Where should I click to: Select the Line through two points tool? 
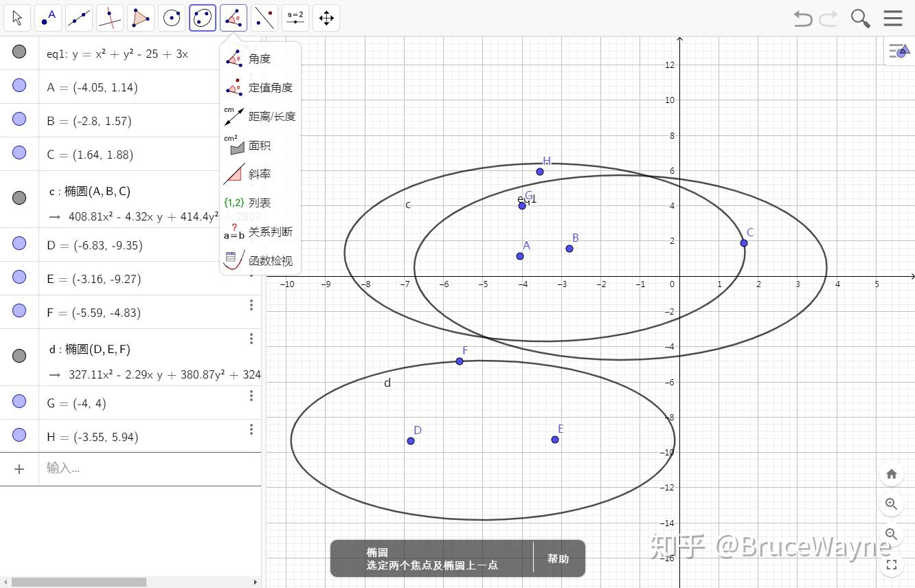79,18
